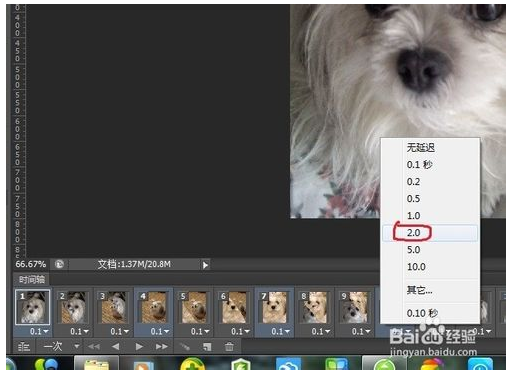The height and width of the screenshot is (374, 517).
Task: Go to the next frame
Action: point(162,347)
